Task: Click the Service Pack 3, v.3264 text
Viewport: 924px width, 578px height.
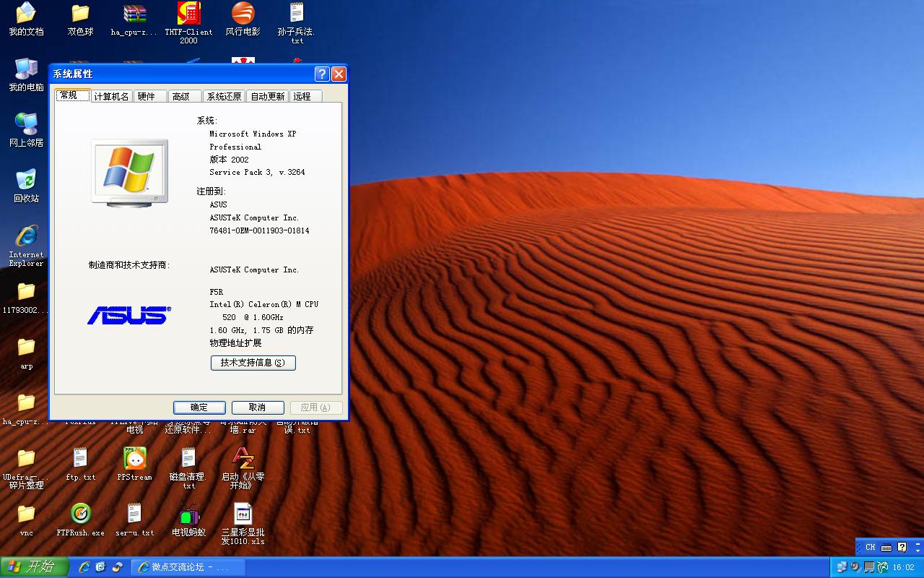Action: coord(257,173)
